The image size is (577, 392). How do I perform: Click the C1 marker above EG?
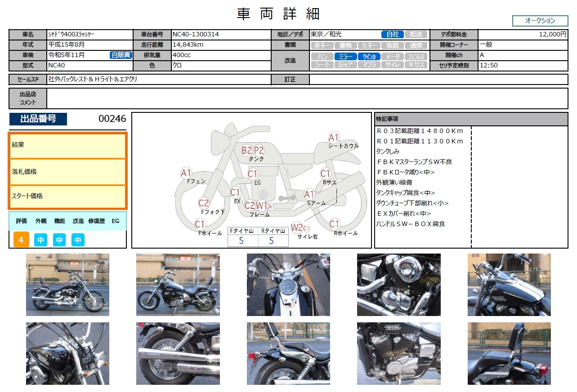click(253, 174)
